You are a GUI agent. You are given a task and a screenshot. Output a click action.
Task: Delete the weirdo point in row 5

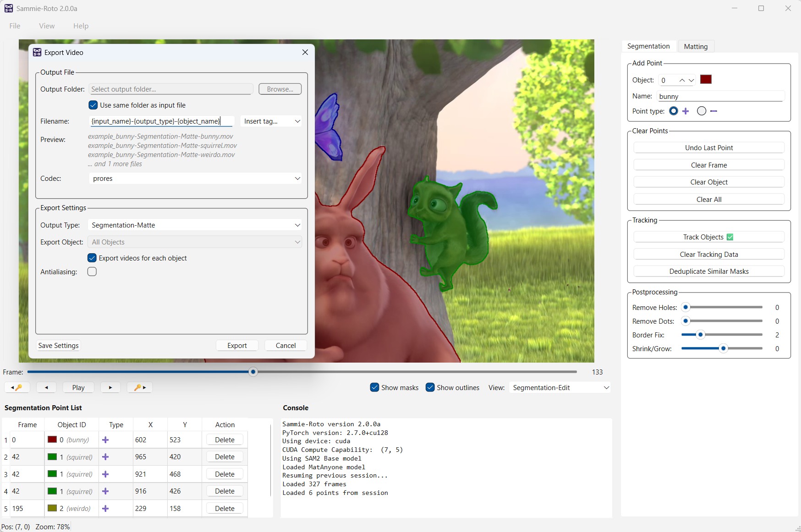[225, 509]
